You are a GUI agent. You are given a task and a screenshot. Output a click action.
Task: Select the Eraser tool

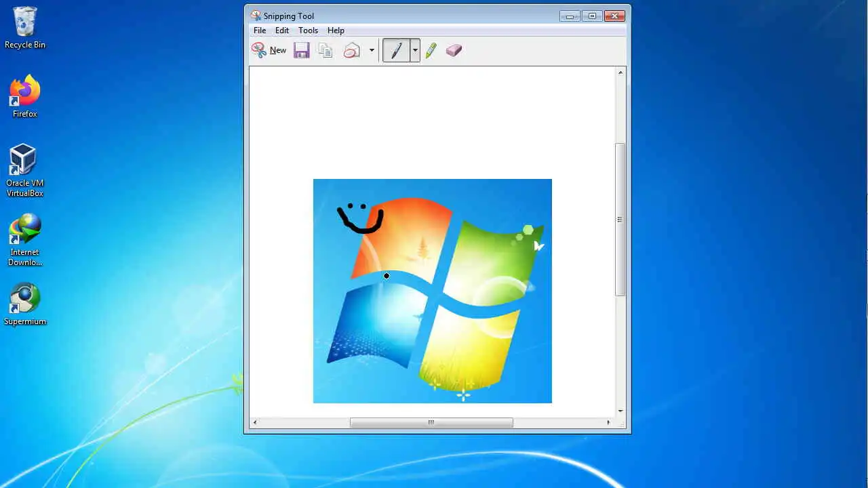point(454,50)
